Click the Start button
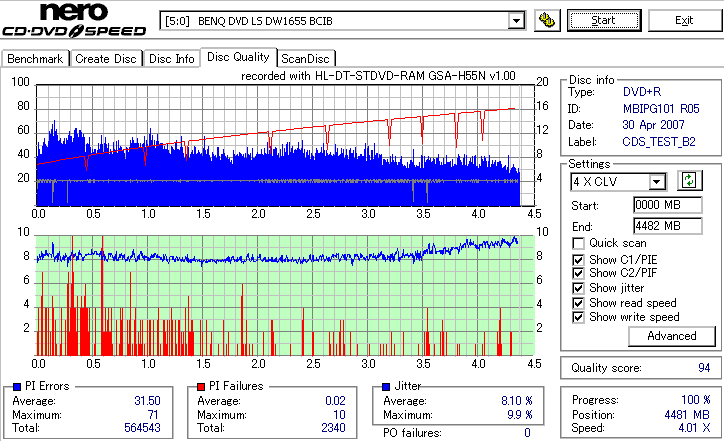724x441 pixels. tap(604, 20)
